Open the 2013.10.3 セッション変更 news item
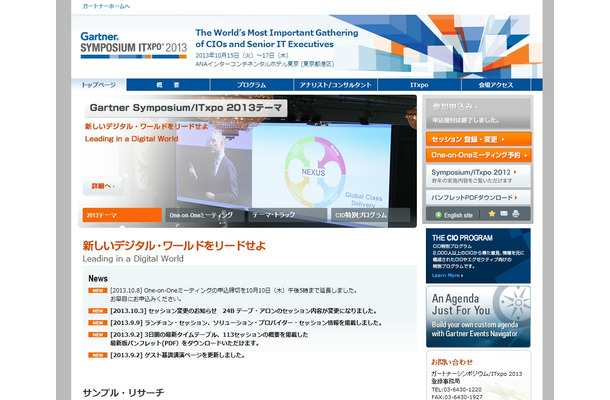The height and width of the screenshot is (400, 610). click(x=244, y=311)
